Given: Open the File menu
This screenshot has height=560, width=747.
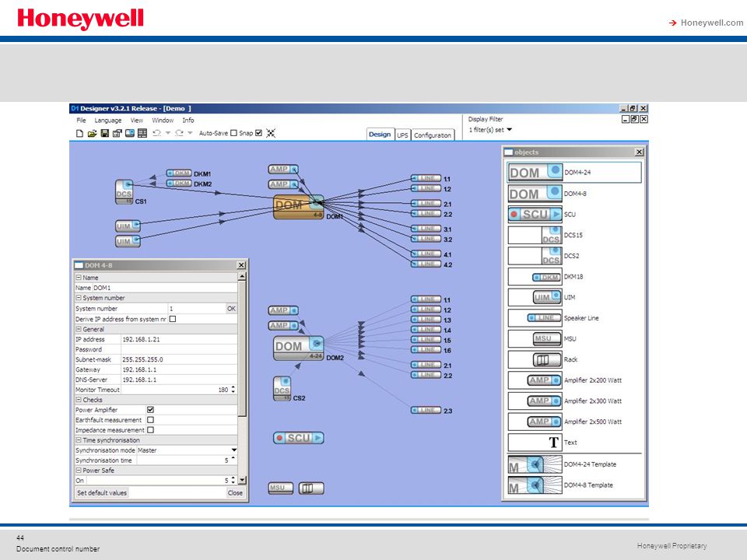Looking at the screenshot, I should (82, 121).
